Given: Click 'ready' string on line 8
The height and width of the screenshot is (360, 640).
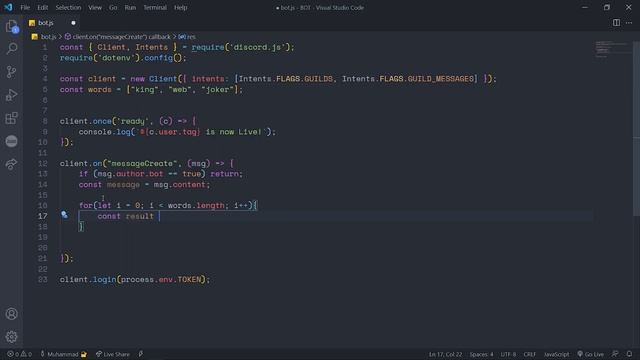Looking at the screenshot, I should (x=133, y=121).
